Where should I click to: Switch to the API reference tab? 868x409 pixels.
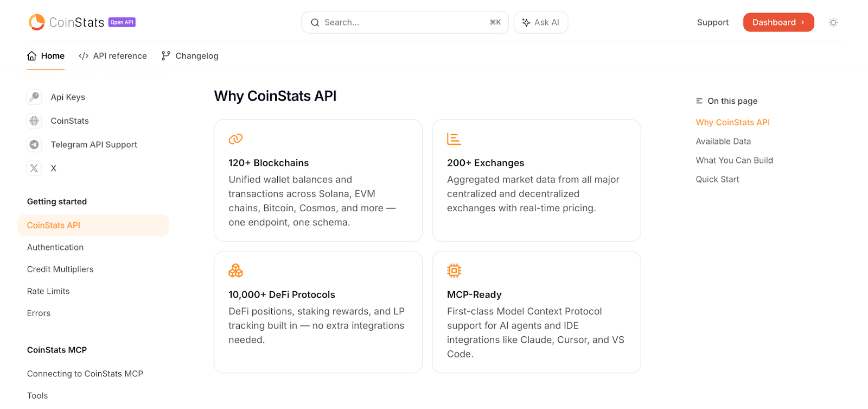[113, 56]
